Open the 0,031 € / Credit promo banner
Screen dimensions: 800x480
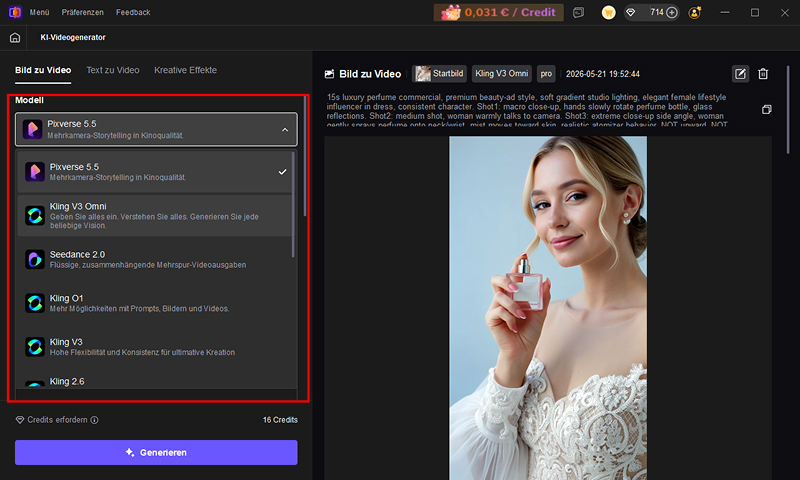click(498, 12)
